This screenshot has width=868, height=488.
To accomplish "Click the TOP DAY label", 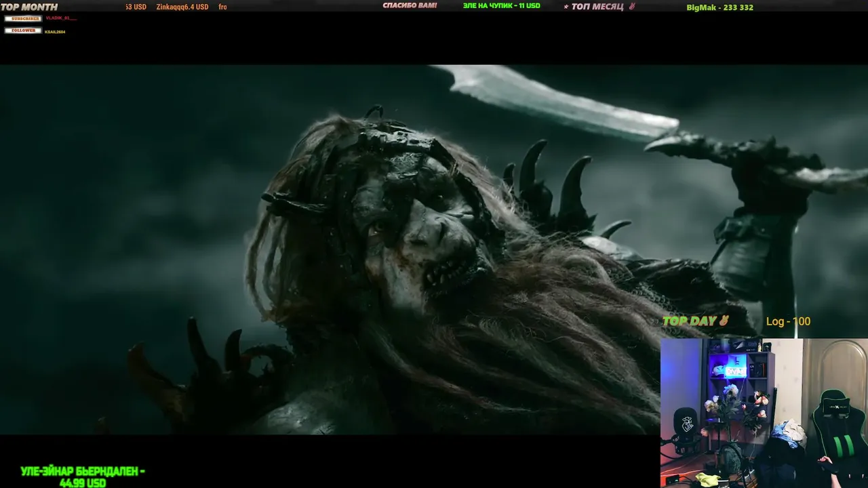I will 690,321.
